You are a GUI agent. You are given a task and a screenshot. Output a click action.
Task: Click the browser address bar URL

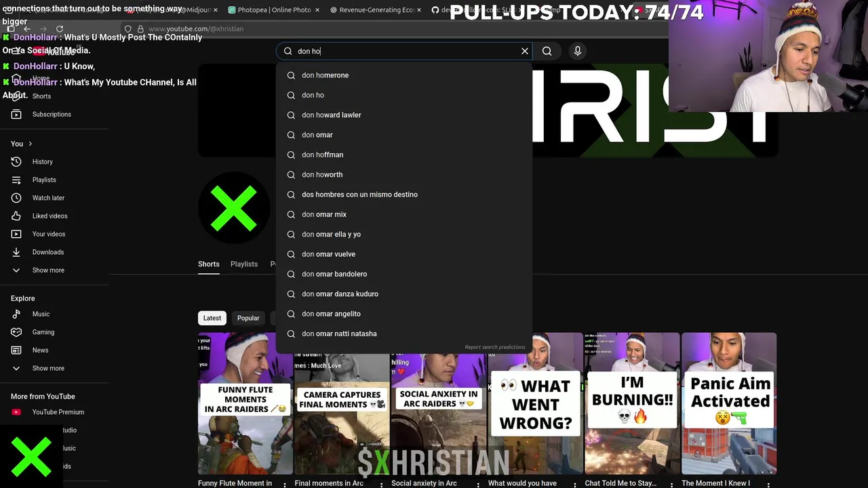pos(196,28)
